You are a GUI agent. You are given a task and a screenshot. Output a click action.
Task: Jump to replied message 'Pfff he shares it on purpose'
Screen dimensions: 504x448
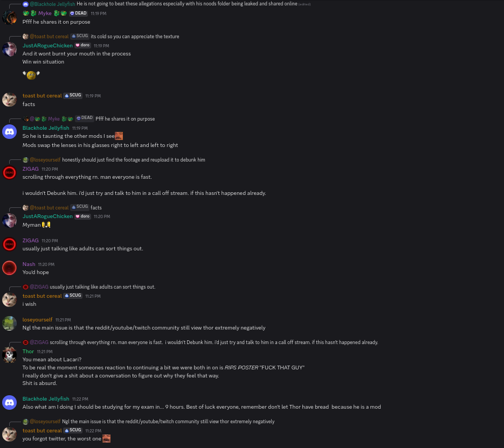(x=125, y=119)
